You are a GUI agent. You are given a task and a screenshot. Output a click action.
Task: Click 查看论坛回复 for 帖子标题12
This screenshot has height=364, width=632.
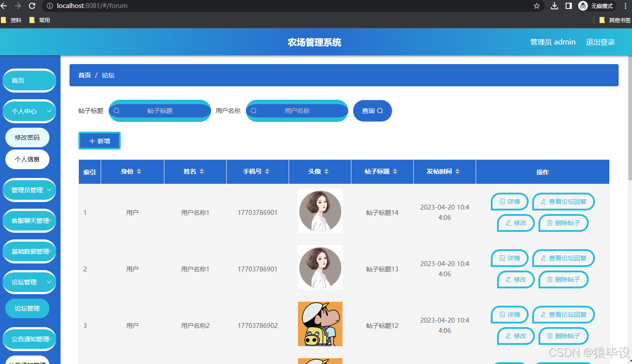(563, 315)
